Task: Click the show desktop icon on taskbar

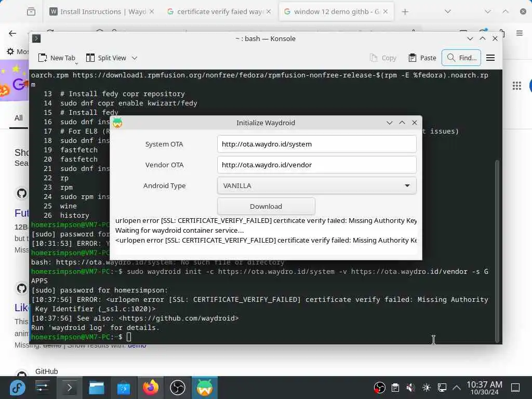Action: coord(515,388)
